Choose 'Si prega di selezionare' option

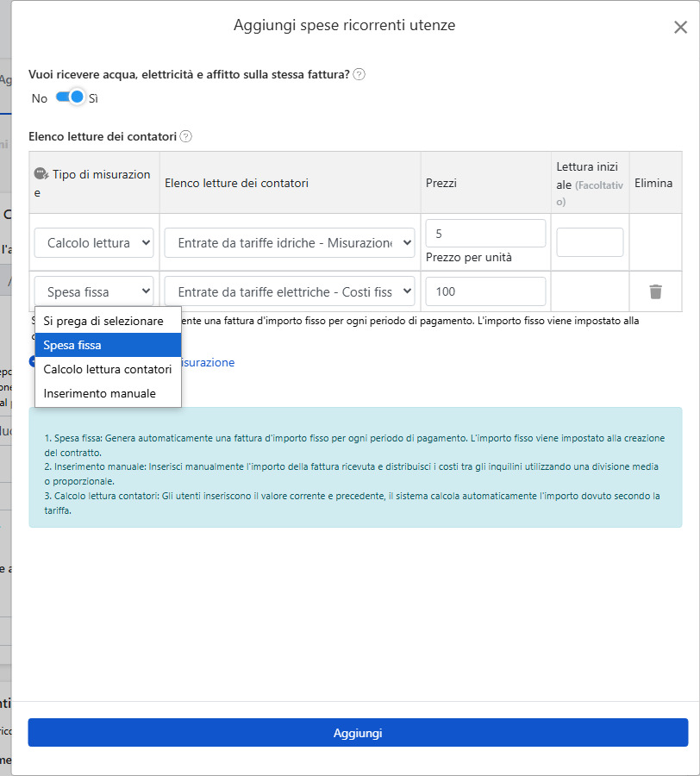(109, 321)
